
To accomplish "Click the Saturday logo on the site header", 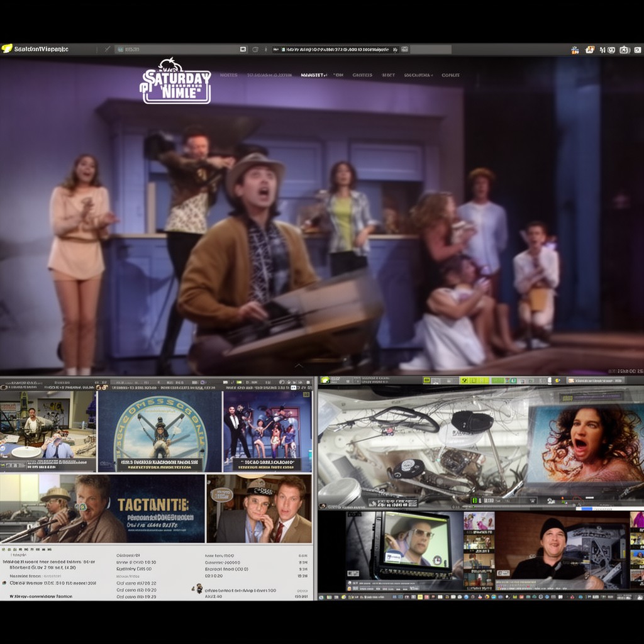I will click(x=175, y=80).
